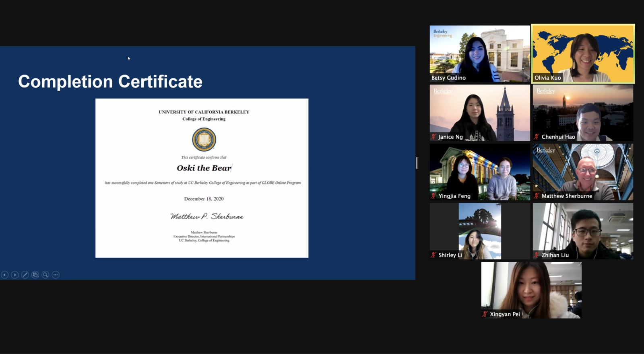Click University of California Berkeley heading

pos(204,112)
